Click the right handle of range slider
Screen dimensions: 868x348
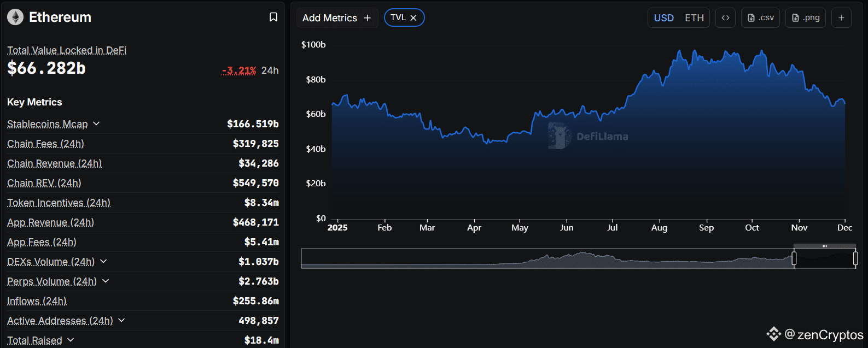[x=855, y=258]
